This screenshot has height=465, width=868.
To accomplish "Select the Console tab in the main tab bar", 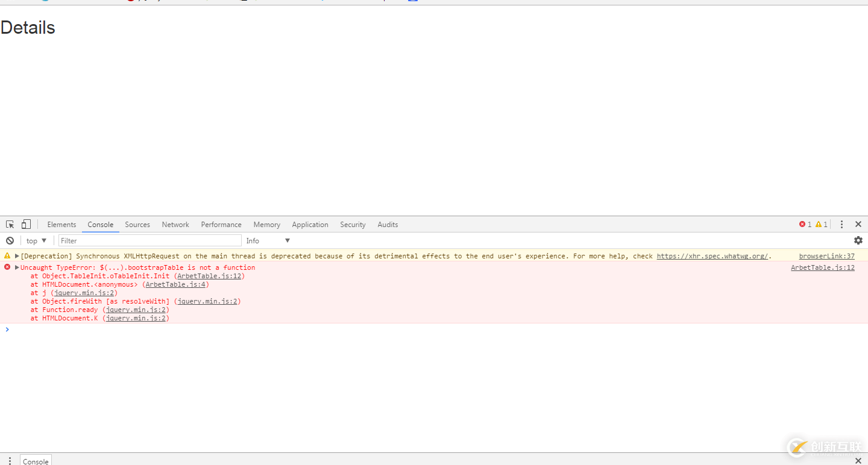I will pyautogui.click(x=101, y=225).
